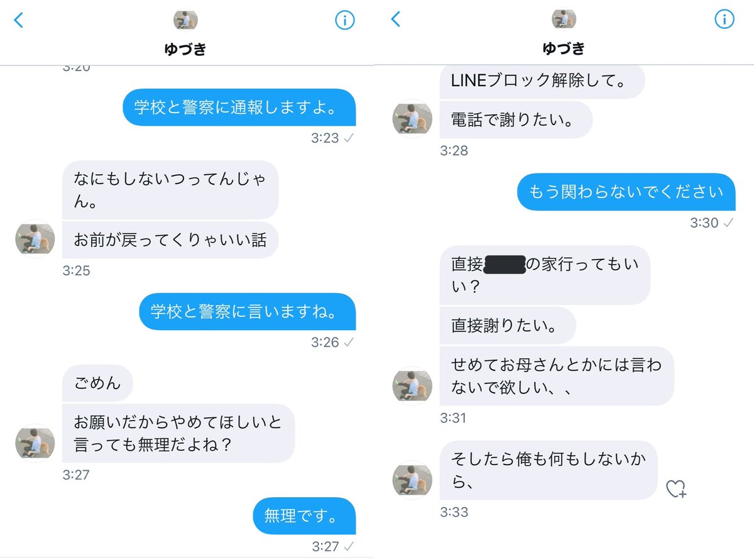Tap the contact name 'ゆづき' in the left header
This screenshot has width=754, height=560.
(x=185, y=49)
